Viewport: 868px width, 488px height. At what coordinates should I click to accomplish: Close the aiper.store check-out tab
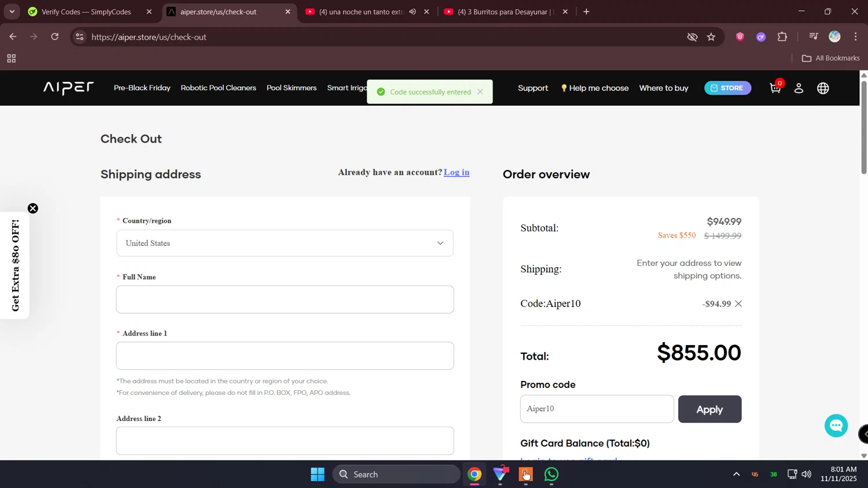point(288,12)
